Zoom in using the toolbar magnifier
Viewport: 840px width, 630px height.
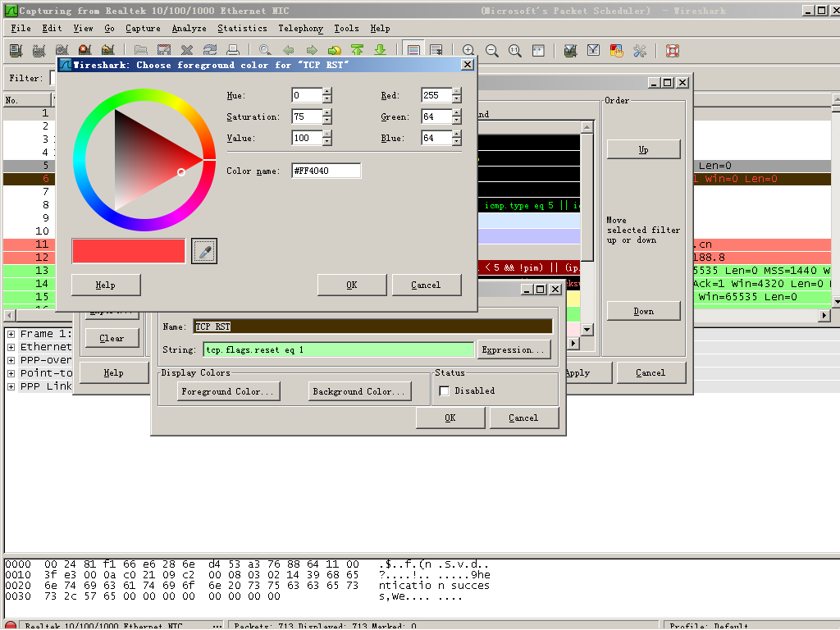pos(468,50)
